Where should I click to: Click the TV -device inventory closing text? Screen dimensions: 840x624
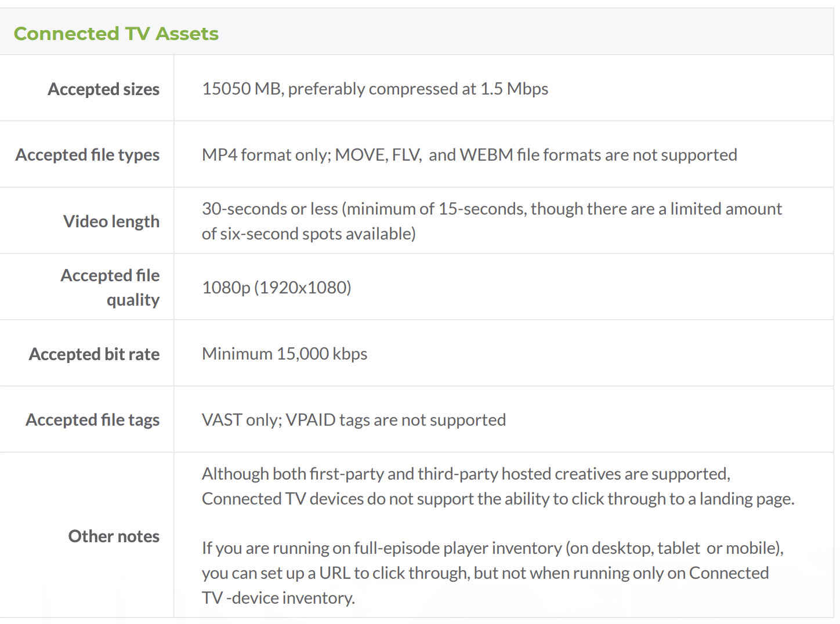(x=278, y=598)
